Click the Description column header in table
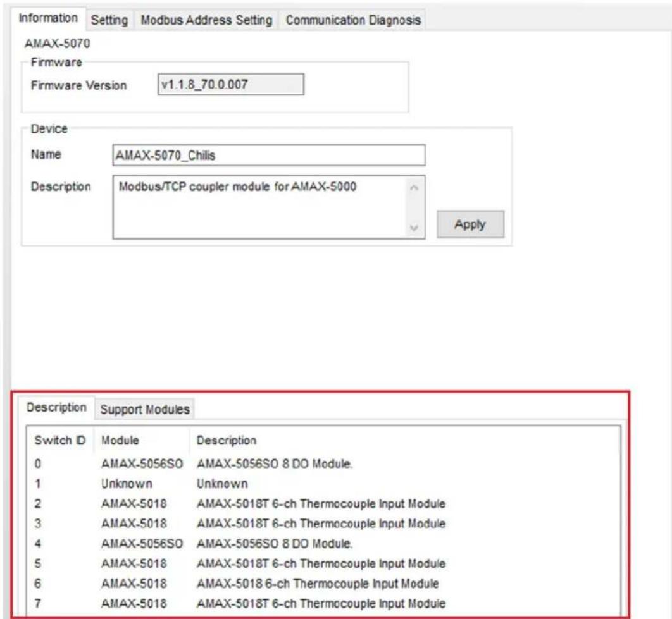672x619 pixels. (x=227, y=440)
